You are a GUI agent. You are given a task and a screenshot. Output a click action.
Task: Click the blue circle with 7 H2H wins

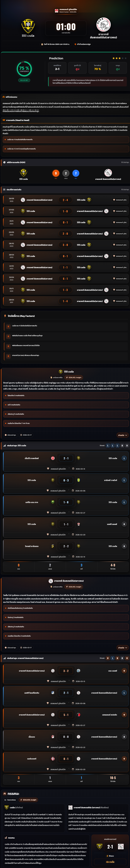pyautogui.click(x=76, y=173)
